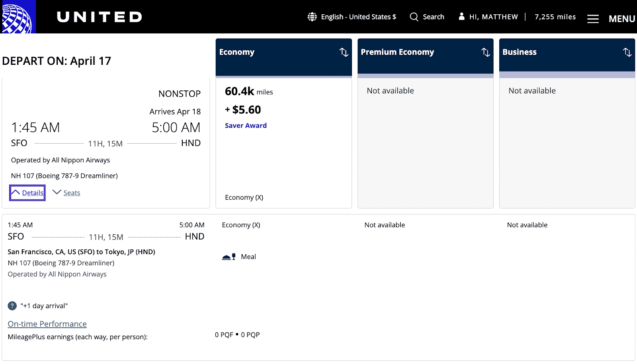Select the Business column header

pyautogui.click(x=567, y=56)
